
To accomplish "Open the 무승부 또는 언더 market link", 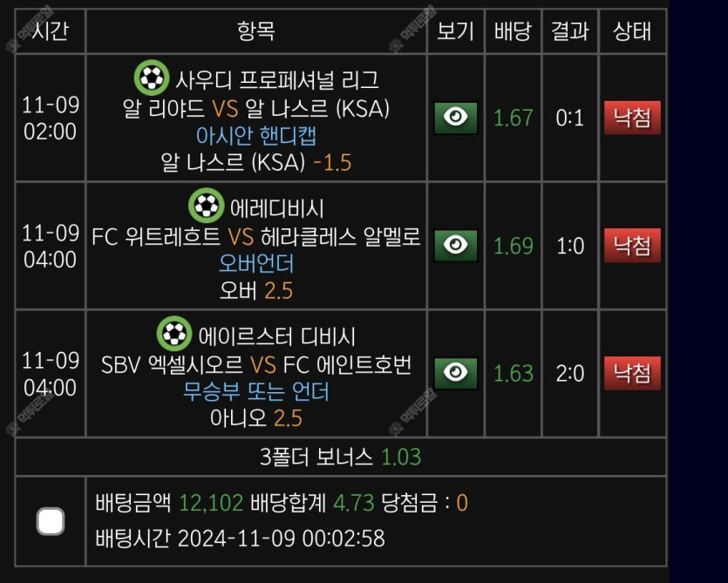I will [256, 391].
